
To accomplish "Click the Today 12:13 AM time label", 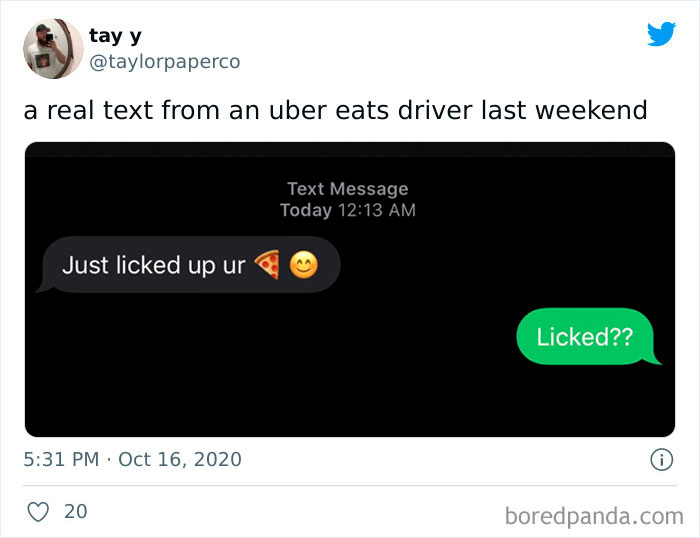I will [x=348, y=210].
